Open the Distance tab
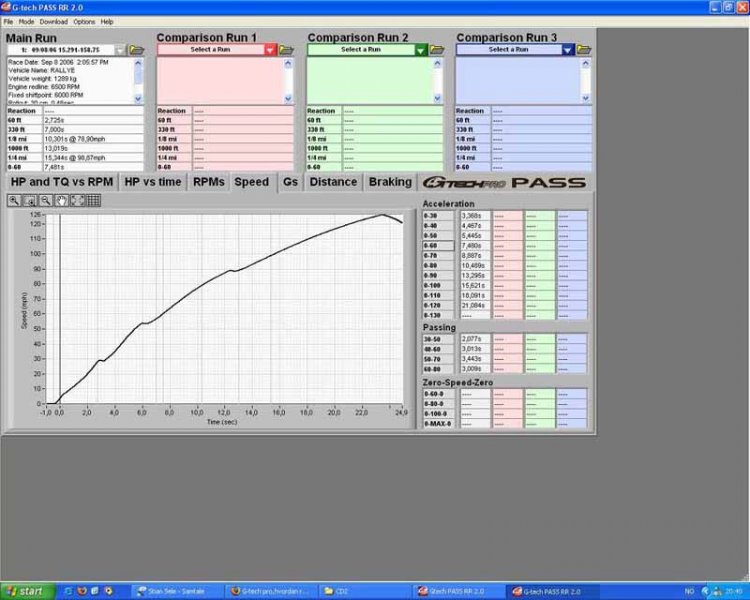 (x=333, y=182)
